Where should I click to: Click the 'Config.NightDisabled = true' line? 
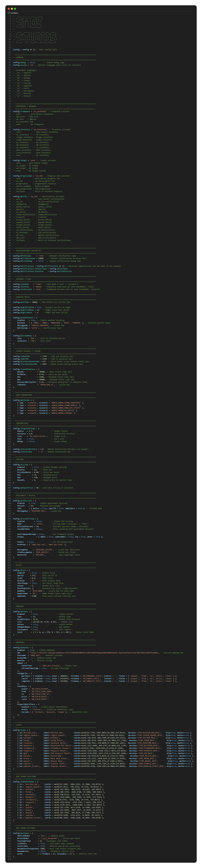coord(42,307)
